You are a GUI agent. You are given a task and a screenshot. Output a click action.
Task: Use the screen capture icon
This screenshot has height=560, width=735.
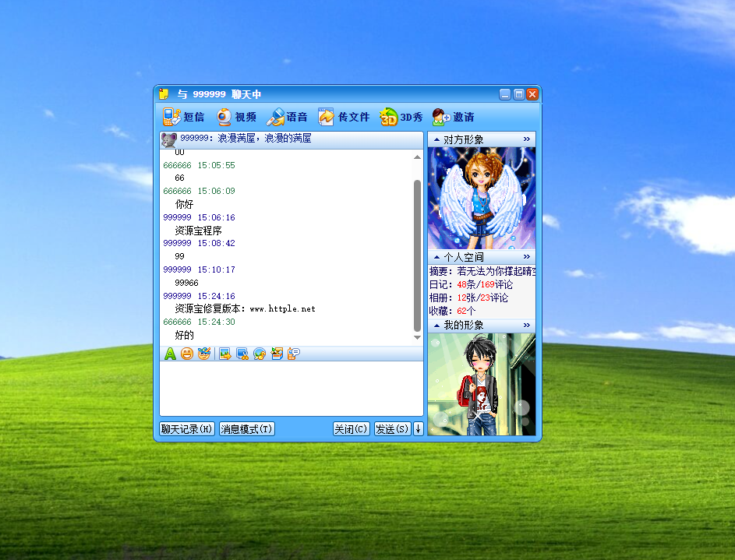click(x=242, y=353)
